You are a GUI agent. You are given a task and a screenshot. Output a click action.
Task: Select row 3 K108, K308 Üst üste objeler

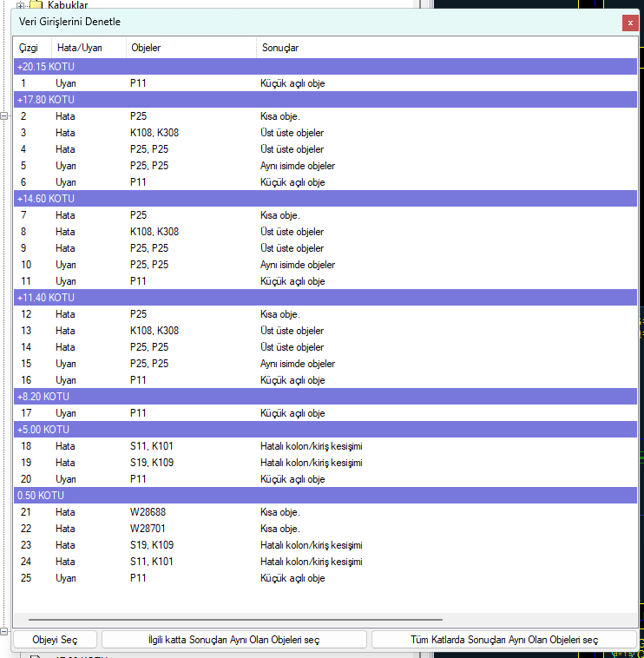pyautogui.click(x=325, y=133)
